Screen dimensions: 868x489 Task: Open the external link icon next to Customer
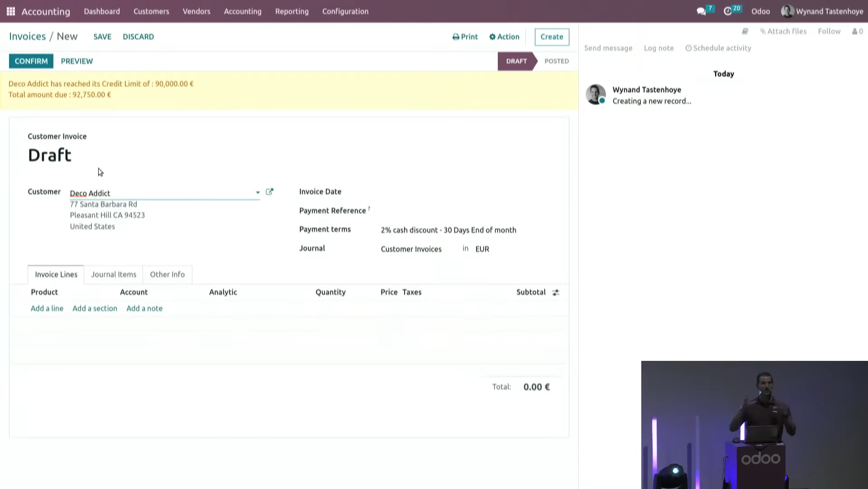(x=269, y=192)
